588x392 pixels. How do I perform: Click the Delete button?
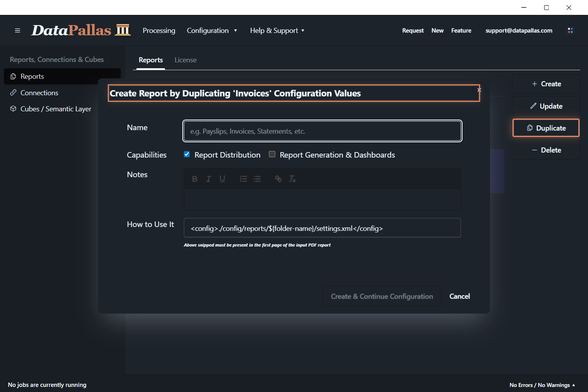(x=546, y=150)
